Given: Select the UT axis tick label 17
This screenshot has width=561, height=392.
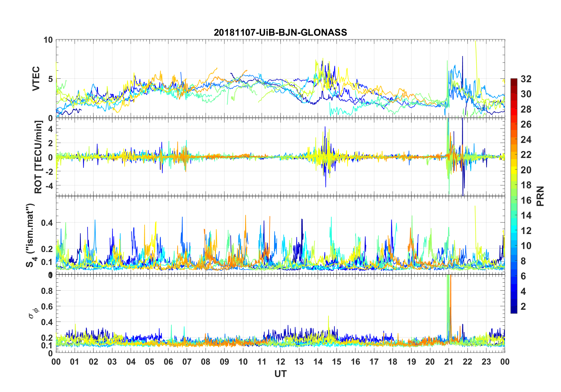Looking at the screenshot, I should [x=374, y=362].
